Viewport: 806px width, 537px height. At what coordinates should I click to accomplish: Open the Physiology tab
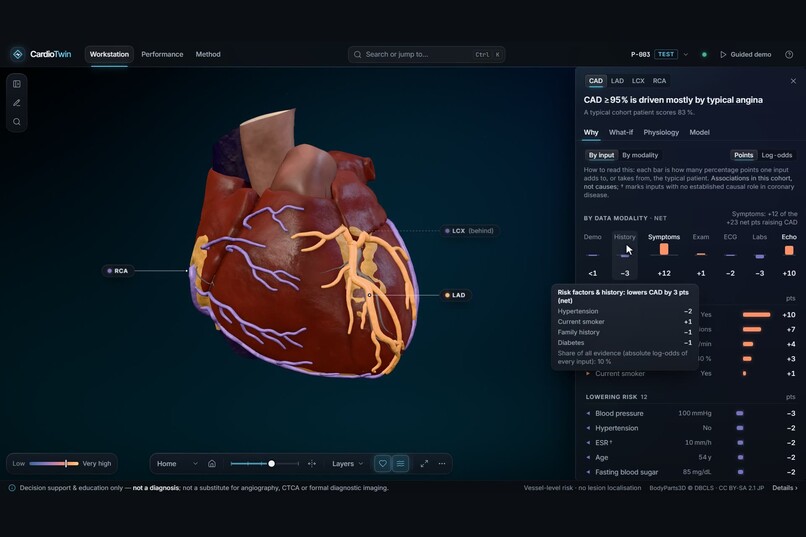click(x=661, y=133)
